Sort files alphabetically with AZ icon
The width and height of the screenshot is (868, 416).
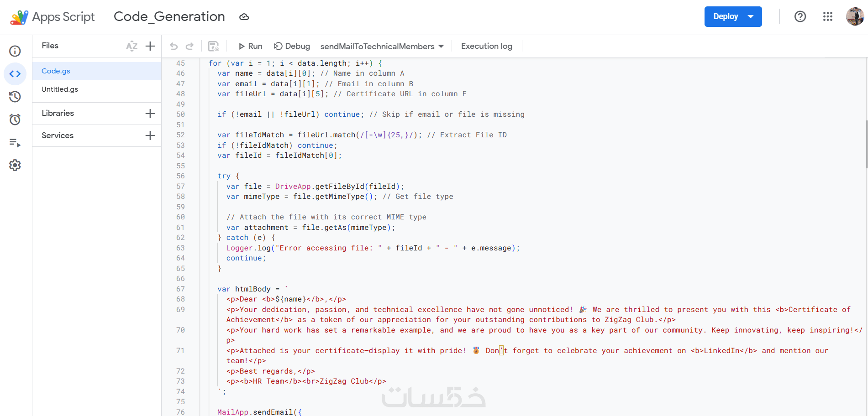point(132,46)
